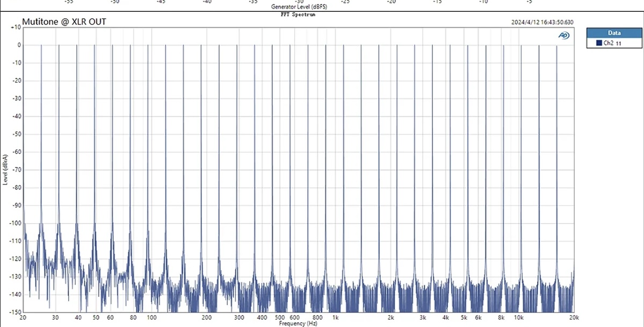Click the Data legend header

pos(614,33)
